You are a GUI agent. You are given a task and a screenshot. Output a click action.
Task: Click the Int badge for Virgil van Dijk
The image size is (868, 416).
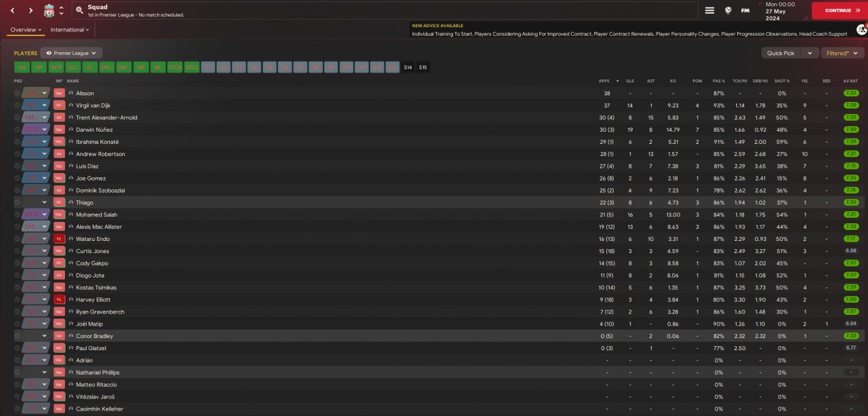pos(59,105)
